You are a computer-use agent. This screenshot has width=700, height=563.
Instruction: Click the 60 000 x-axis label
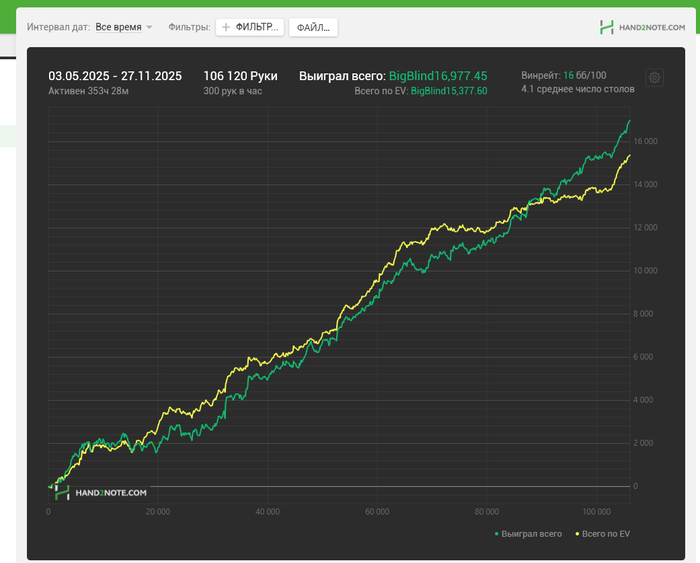click(x=377, y=512)
